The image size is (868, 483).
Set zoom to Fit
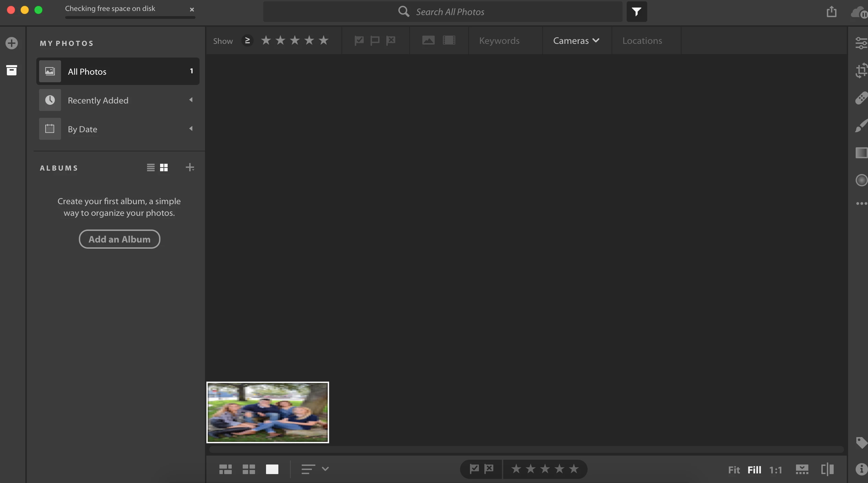click(x=734, y=470)
